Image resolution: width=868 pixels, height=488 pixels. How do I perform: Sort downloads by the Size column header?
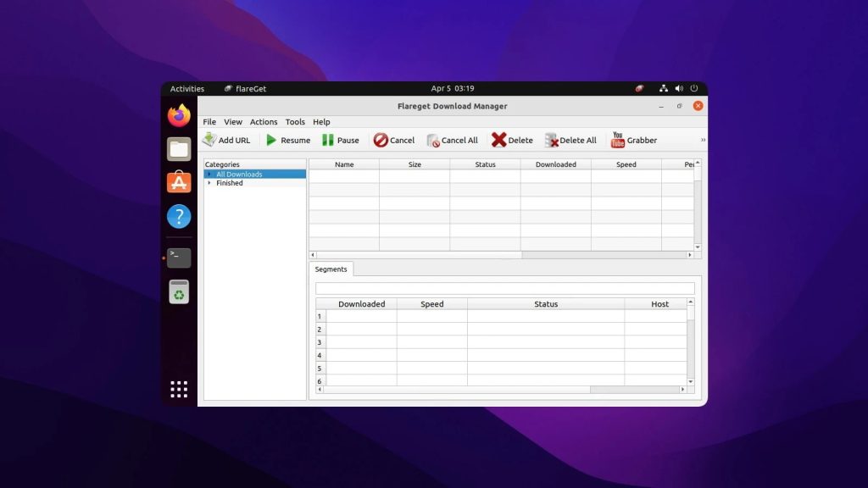coord(415,164)
